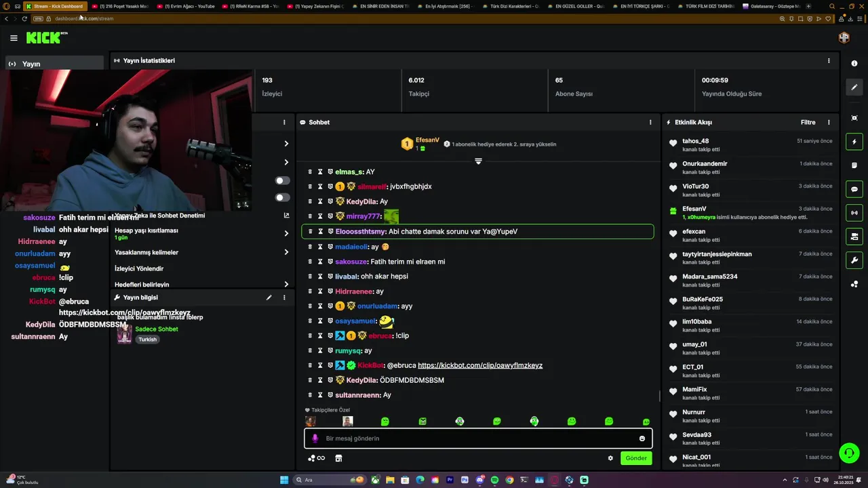Click the timeout hourglass on KedyDila's Ay message
The height and width of the screenshot is (488, 868).
click(x=320, y=202)
